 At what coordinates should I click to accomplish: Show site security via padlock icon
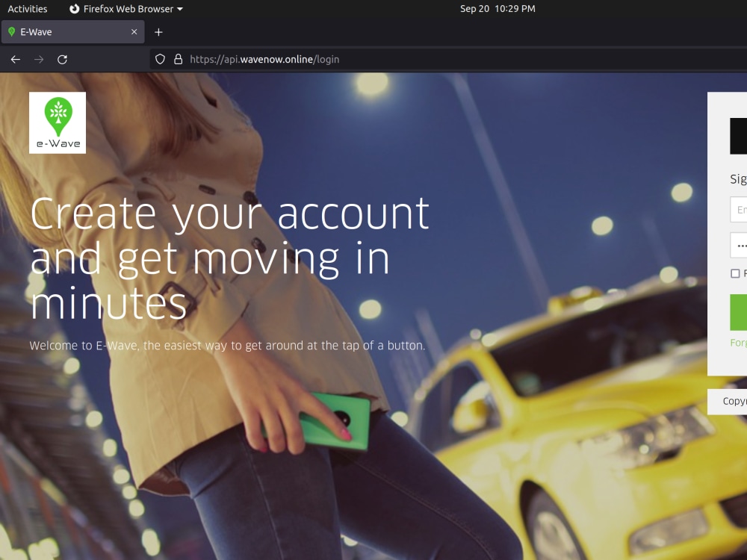[179, 59]
